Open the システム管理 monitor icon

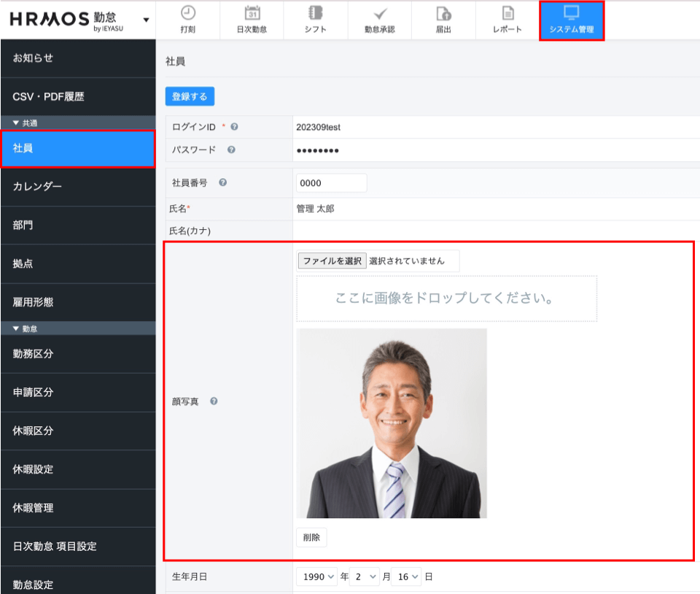point(572,13)
